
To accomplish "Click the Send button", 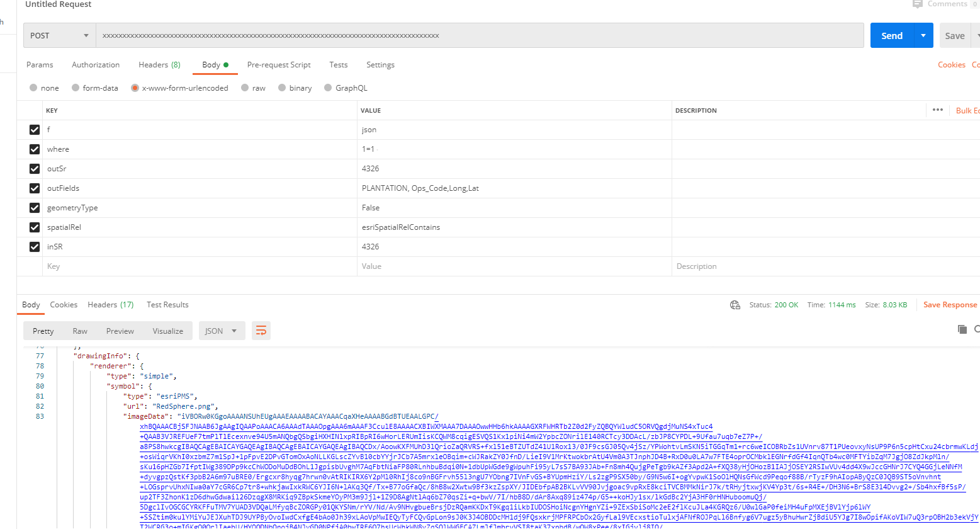I will pos(892,35).
